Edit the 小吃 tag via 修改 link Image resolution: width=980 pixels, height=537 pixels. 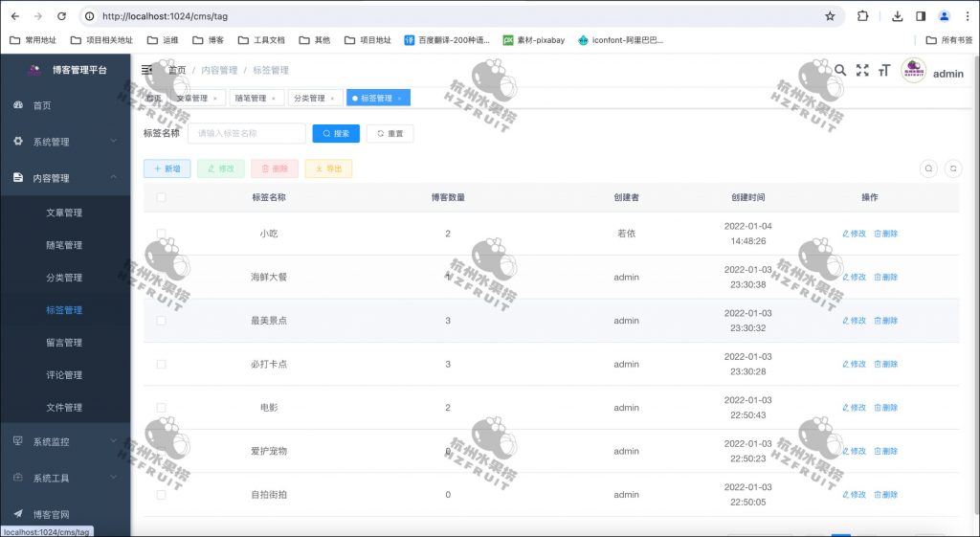pos(854,234)
